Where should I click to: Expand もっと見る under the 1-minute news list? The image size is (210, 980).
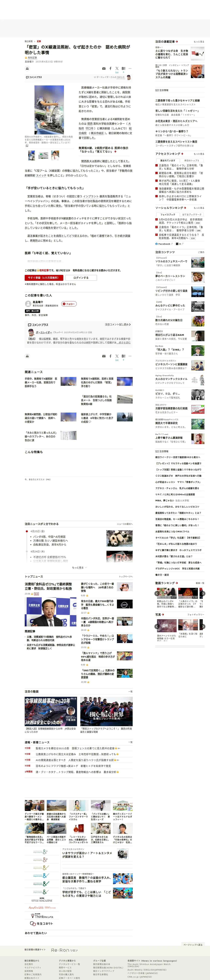tap(79, 568)
